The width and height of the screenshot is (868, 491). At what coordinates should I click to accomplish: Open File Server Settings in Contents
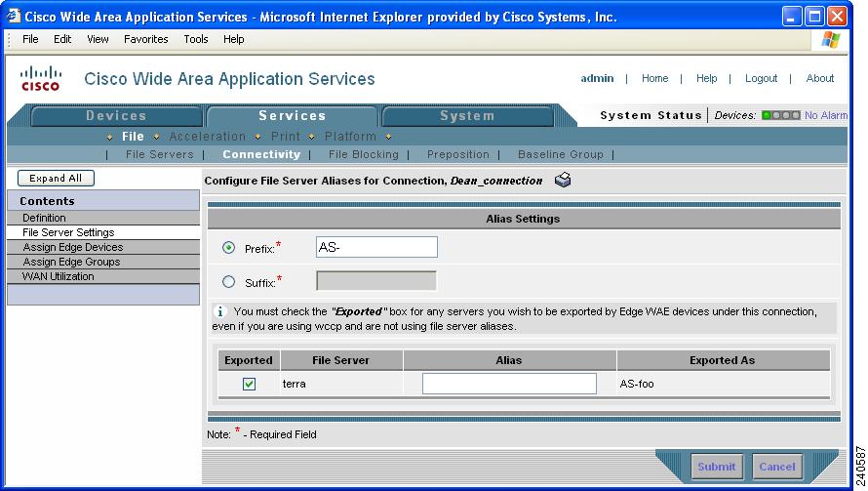pyautogui.click(x=103, y=232)
